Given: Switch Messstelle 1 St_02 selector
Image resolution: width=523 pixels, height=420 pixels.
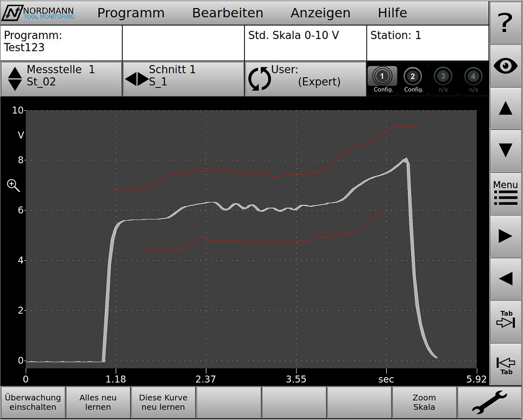Looking at the screenshot, I should click(x=61, y=79).
